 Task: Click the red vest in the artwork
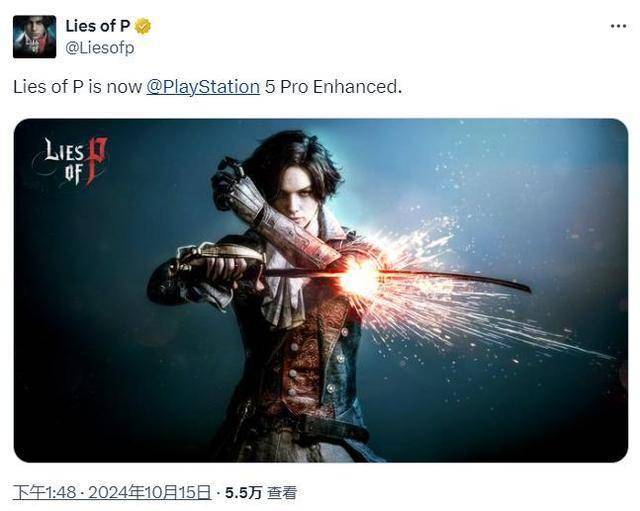click(x=302, y=359)
